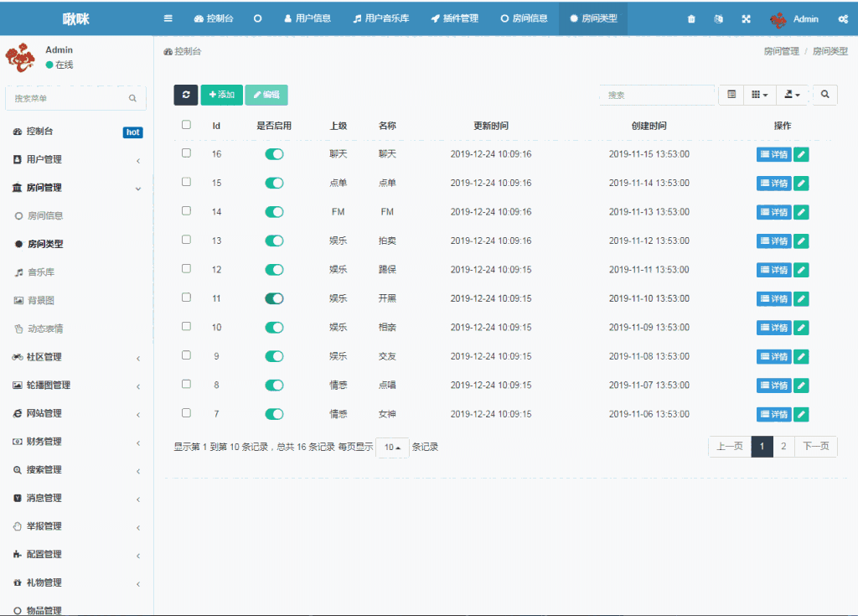
Task: Collapse the sidebar using the hamburger icon
Action: pyautogui.click(x=167, y=18)
